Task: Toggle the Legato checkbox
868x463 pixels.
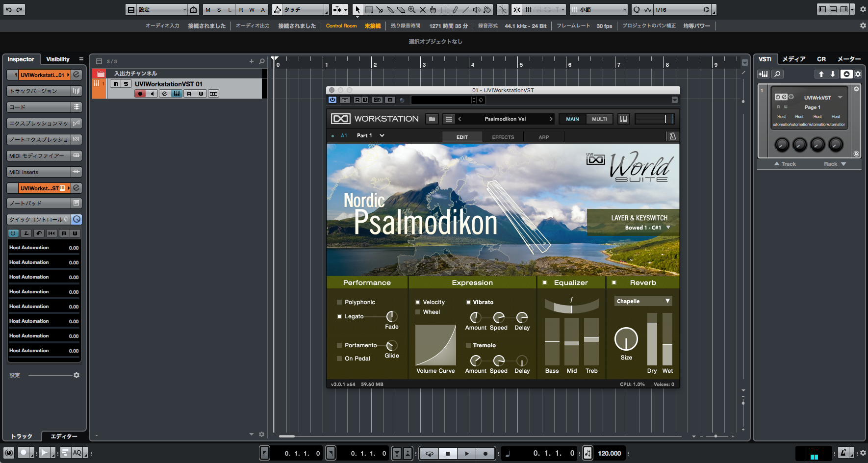Action: [339, 316]
